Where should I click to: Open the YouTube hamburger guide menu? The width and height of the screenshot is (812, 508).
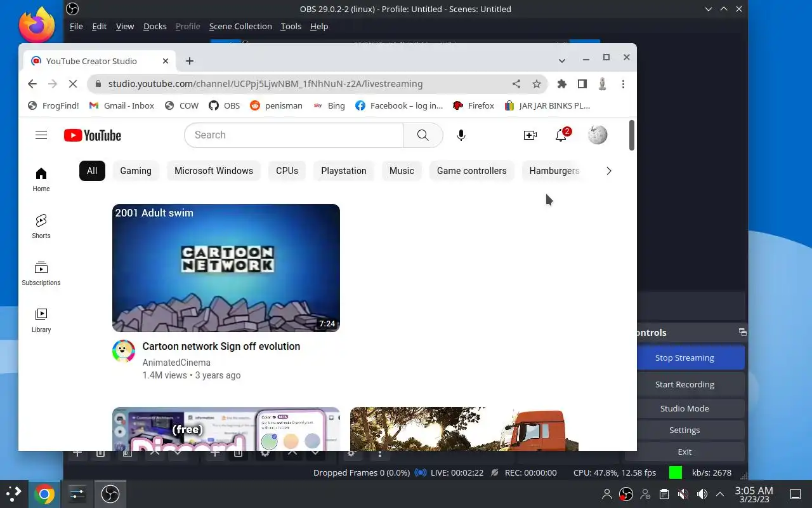point(41,135)
